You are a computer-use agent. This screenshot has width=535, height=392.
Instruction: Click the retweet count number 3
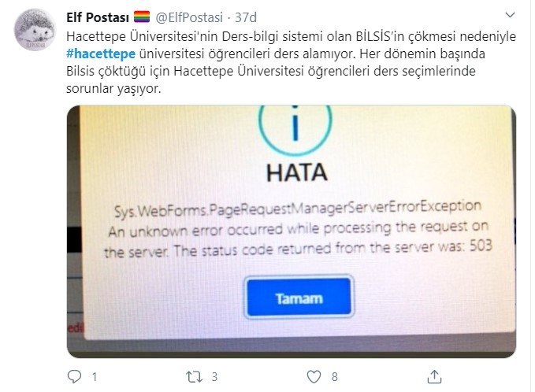click(214, 377)
